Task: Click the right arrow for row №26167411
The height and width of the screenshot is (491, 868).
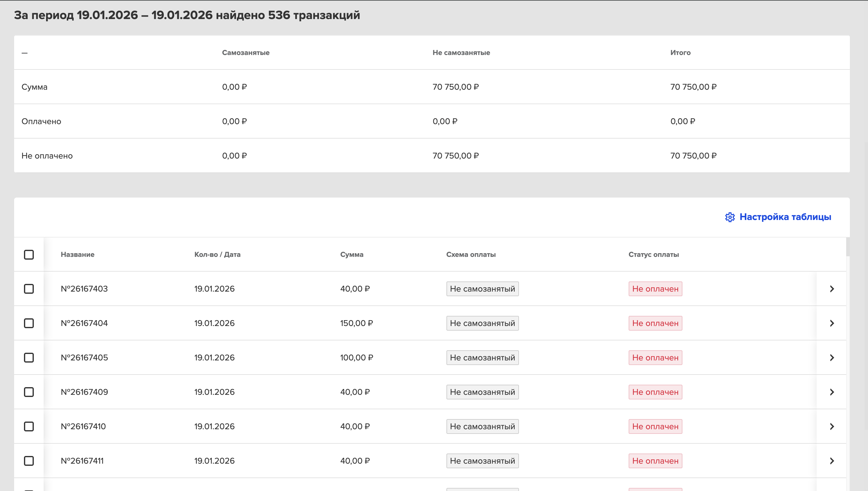Action: (x=832, y=461)
